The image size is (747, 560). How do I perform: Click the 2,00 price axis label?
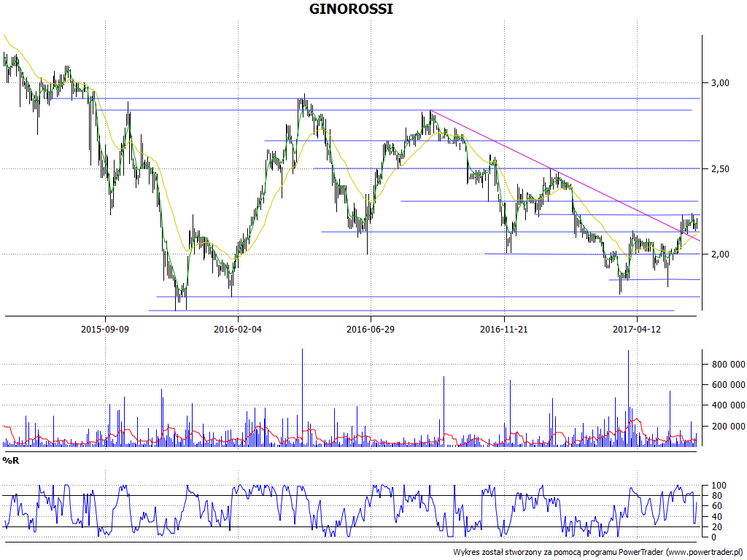click(720, 254)
